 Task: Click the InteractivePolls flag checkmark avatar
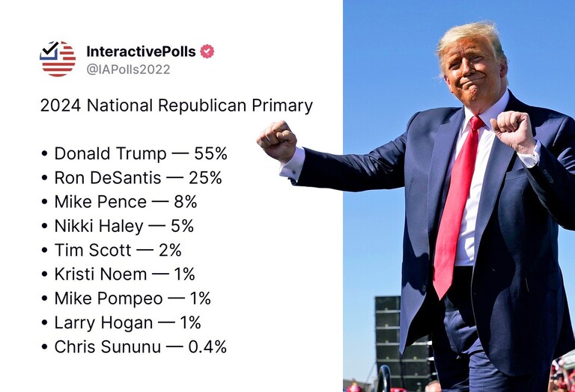58,58
